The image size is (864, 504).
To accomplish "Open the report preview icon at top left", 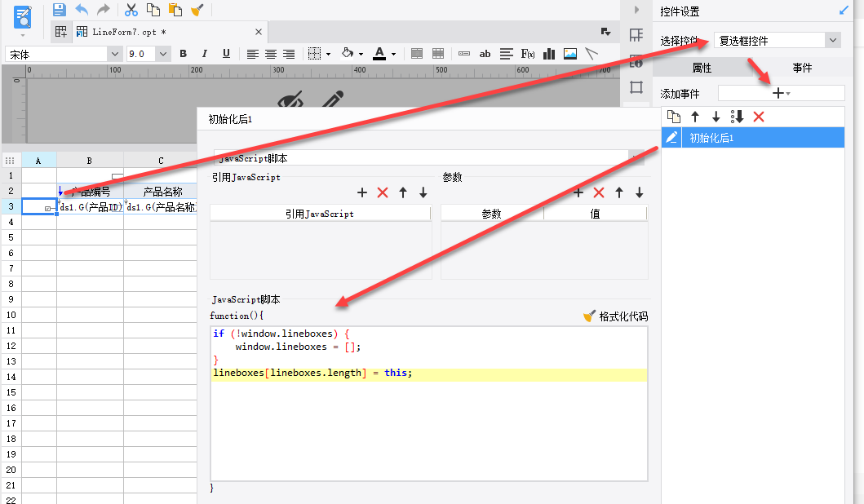I will [23, 18].
